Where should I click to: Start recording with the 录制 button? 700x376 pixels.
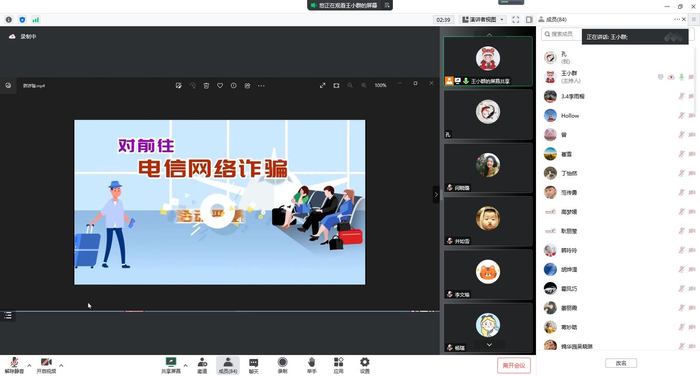pos(282,365)
